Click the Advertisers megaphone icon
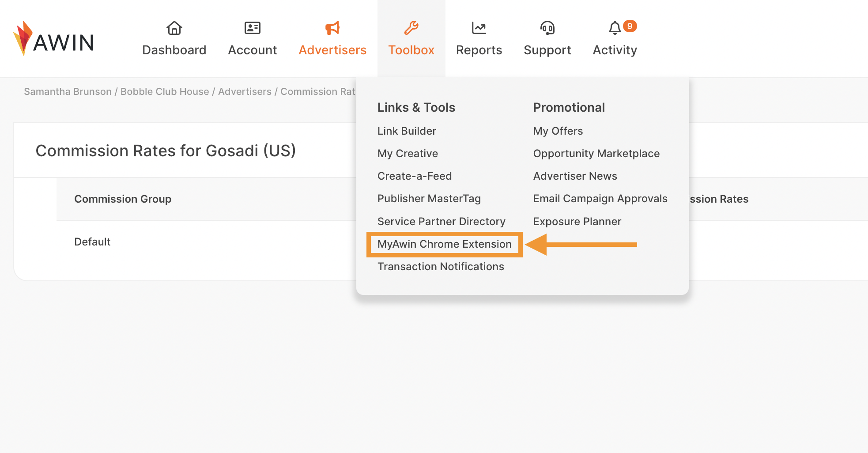 pos(332,28)
